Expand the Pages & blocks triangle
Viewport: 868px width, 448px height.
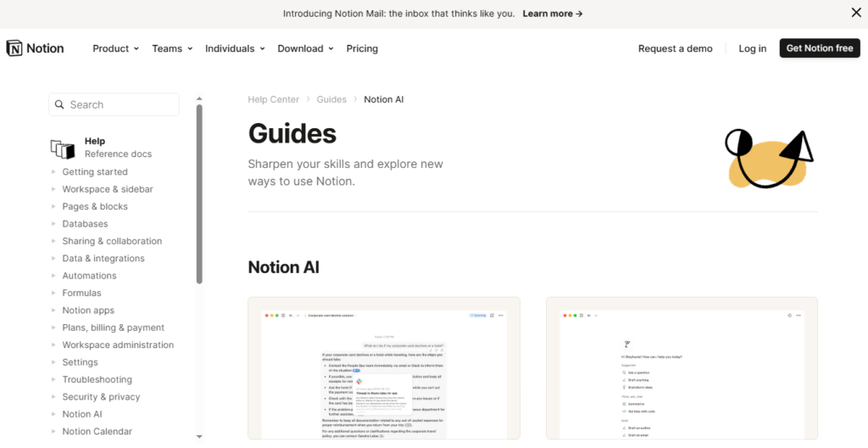[53, 206]
